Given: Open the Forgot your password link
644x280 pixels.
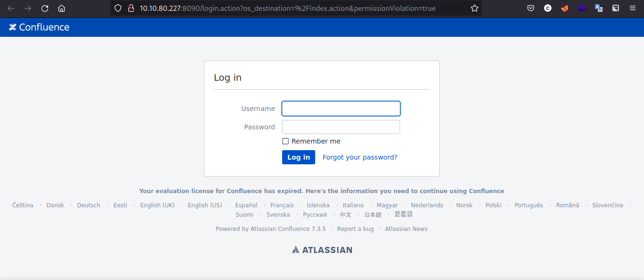Looking at the screenshot, I should click(x=360, y=157).
